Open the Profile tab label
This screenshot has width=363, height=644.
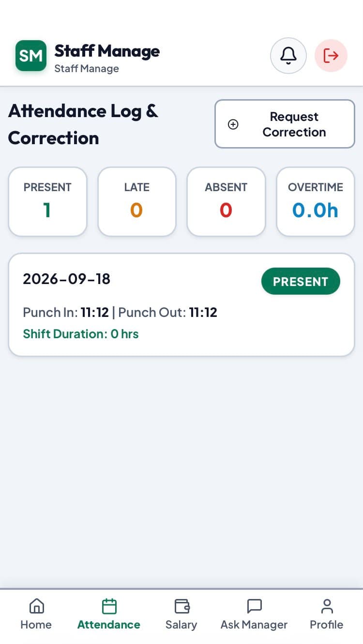tap(327, 625)
